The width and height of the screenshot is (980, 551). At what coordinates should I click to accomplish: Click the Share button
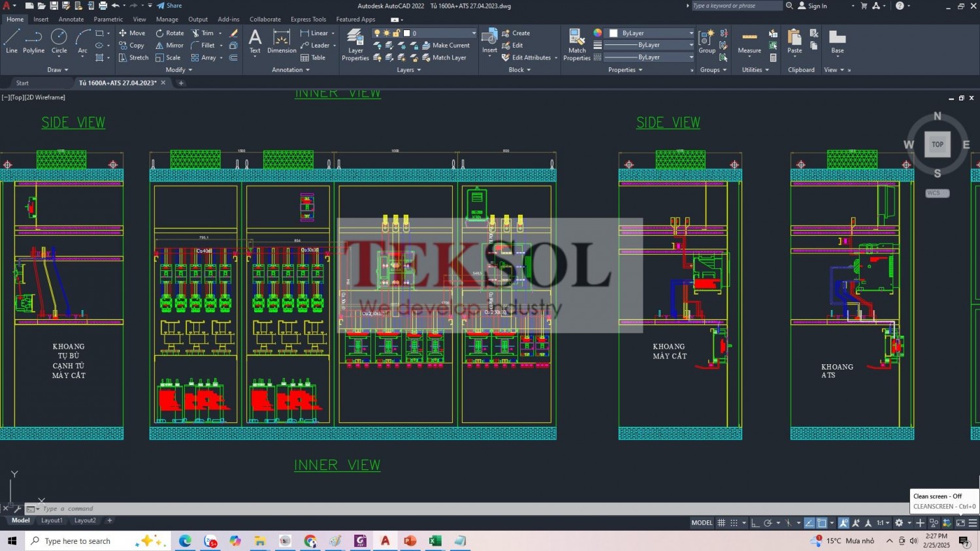(169, 6)
